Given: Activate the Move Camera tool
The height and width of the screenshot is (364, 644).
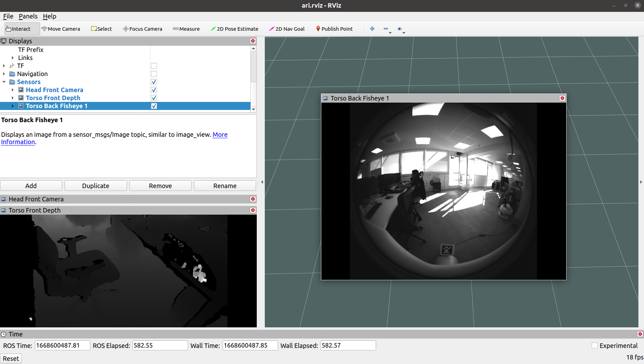Looking at the screenshot, I should (61, 29).
